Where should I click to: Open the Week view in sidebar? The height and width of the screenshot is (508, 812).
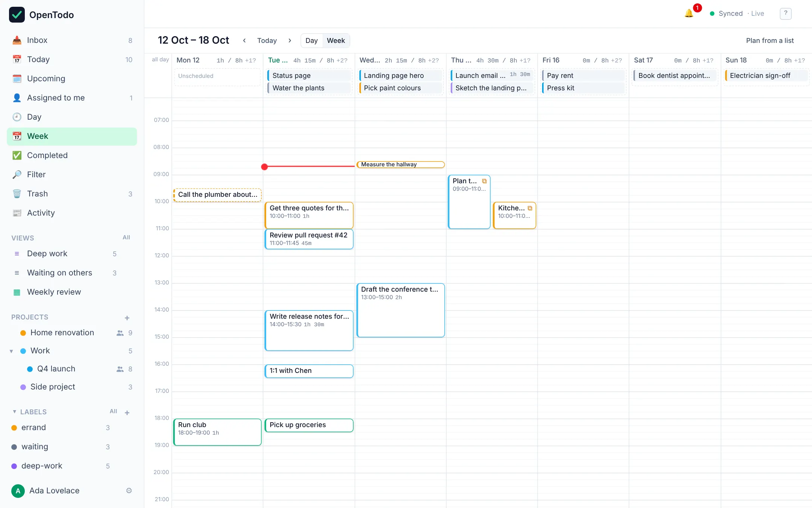72,136
